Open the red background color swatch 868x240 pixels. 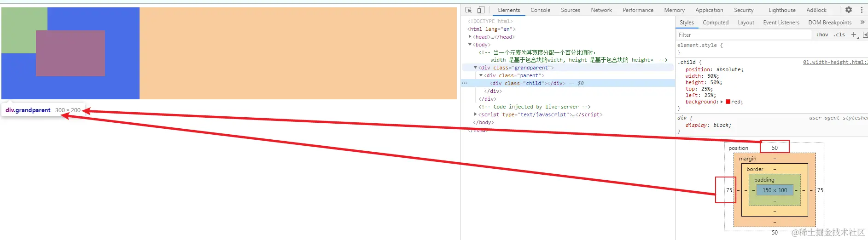click(x=728, y=102)
